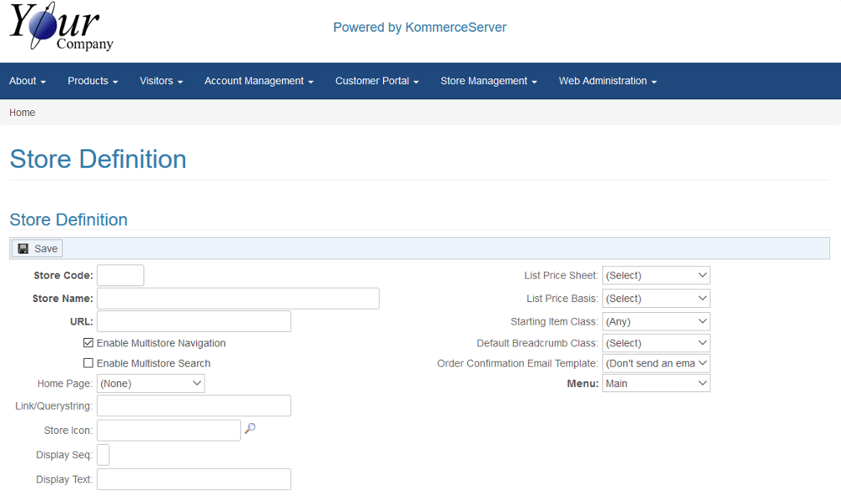841x504 pixels.
Task: Click into the Store Name field
Action: pos(238,298)
